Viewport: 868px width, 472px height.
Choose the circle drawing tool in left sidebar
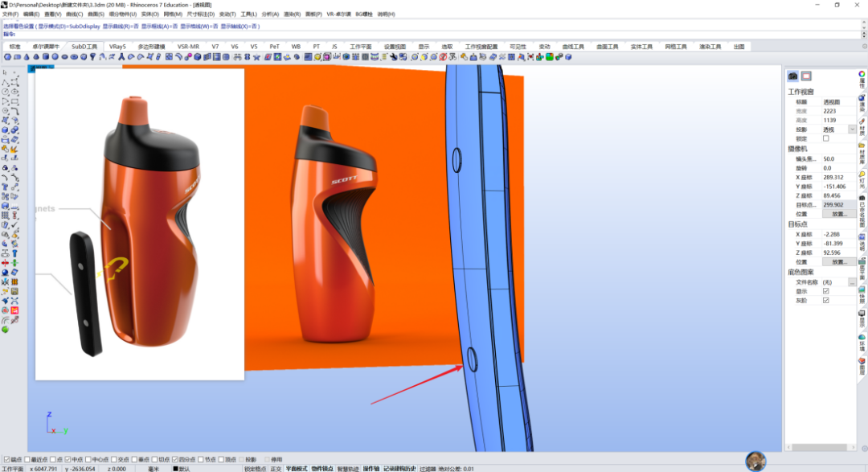(x=5, y=92)
